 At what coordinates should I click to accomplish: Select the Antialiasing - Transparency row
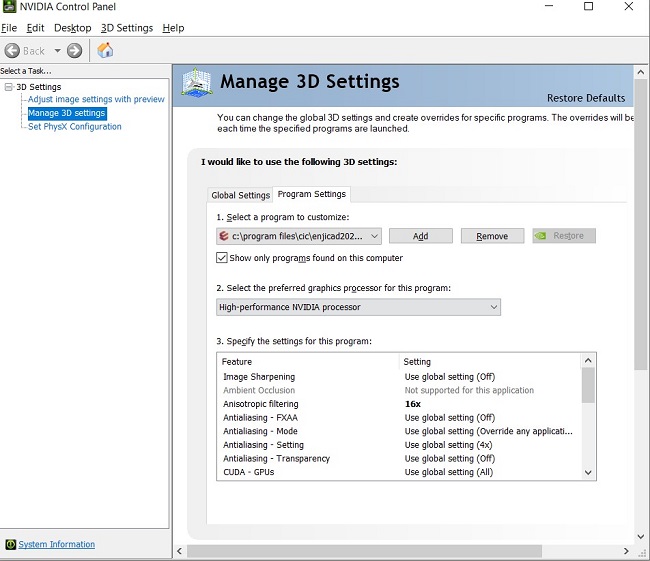(398, 459)
